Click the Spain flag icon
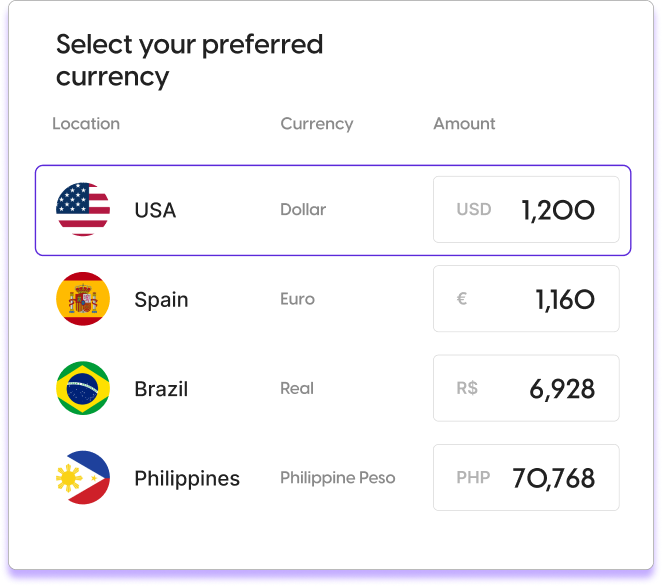The height and width of the screenshot is (586, 662). click(83, 299)
